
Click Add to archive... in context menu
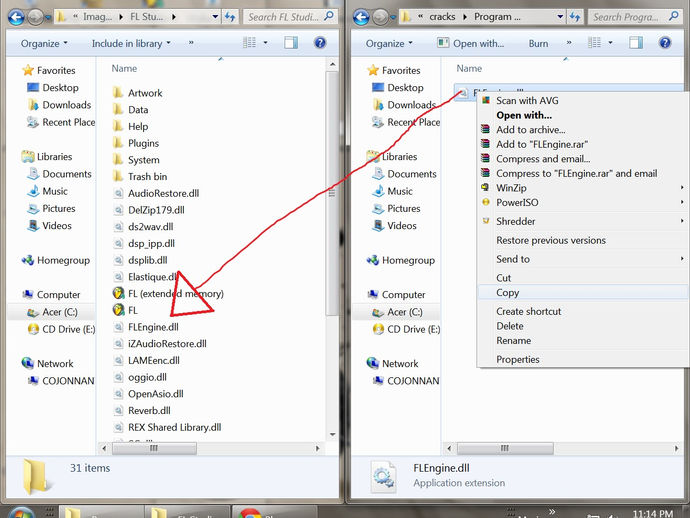pyautogui.click(x=531, y=130)
